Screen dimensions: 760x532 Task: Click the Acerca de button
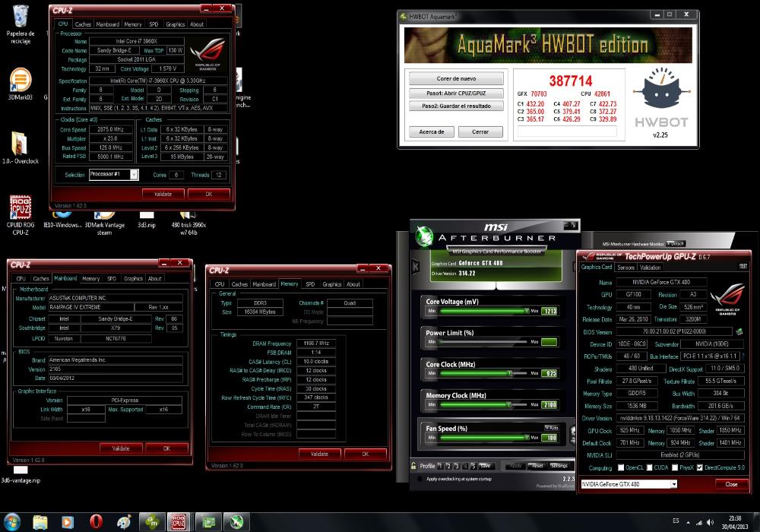coord(432,131)
